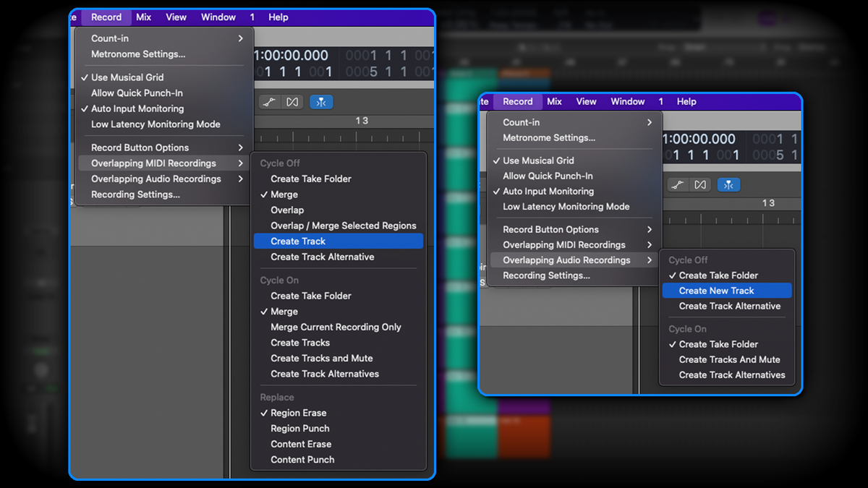868x488 pixels.
Task: Open the View menu in the right window
Action: 586,101
